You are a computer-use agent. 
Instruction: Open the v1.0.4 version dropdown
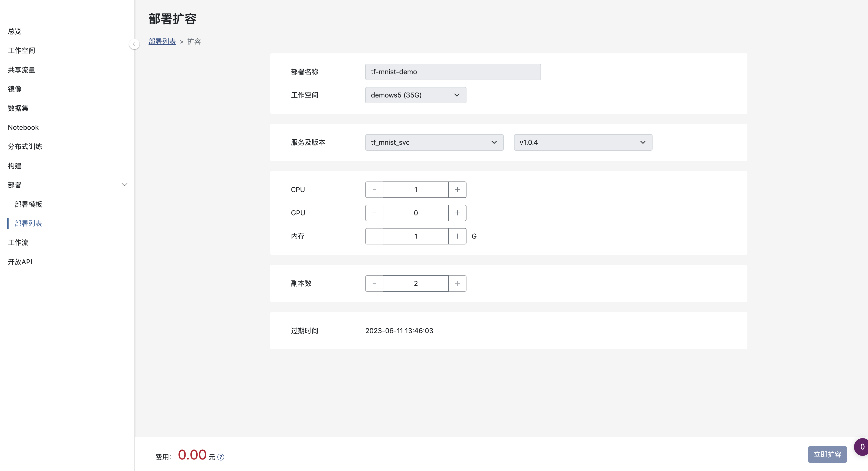point(583,142)
